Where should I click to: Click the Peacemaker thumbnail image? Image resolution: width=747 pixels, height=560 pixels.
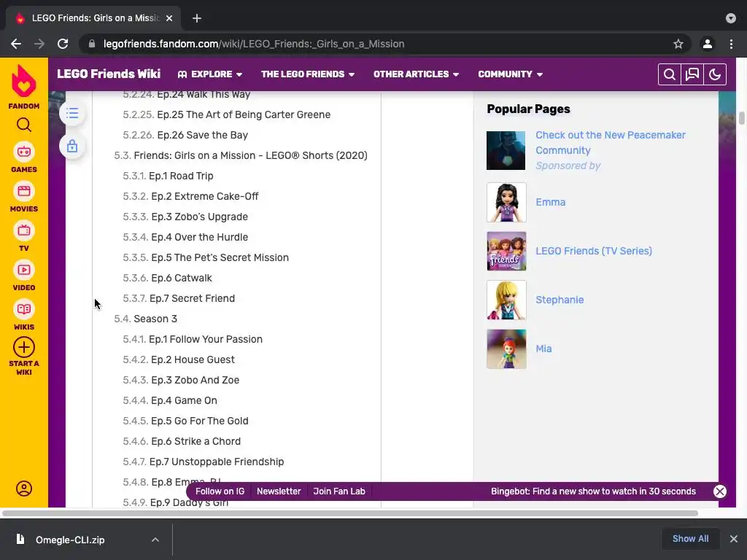(x=506, y=150)
